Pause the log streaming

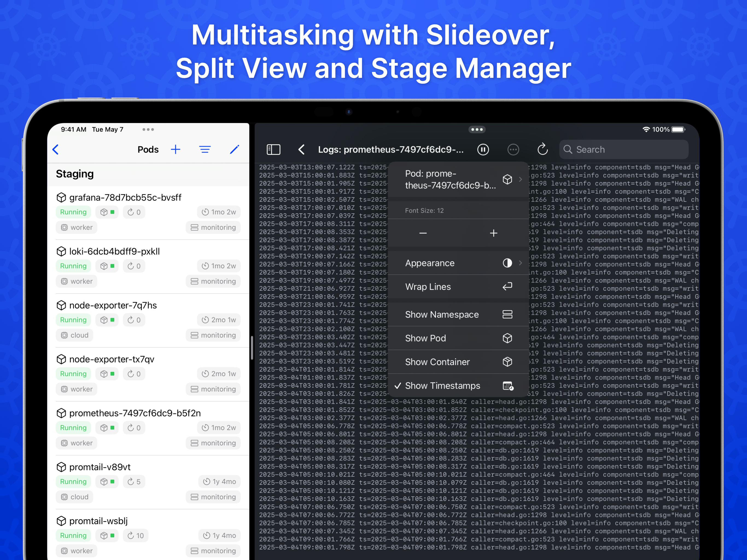(483, 149)
